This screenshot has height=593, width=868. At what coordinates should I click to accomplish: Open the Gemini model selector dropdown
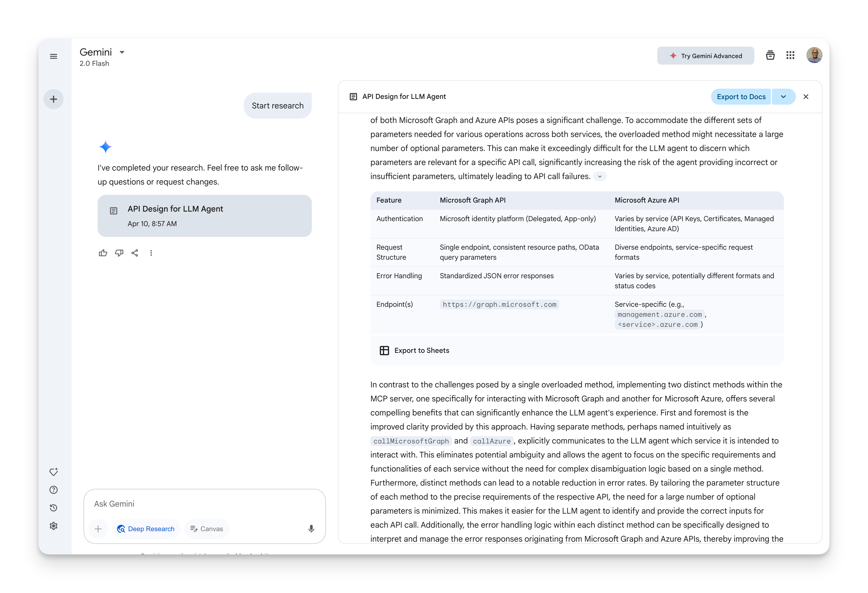coord(122,52)
